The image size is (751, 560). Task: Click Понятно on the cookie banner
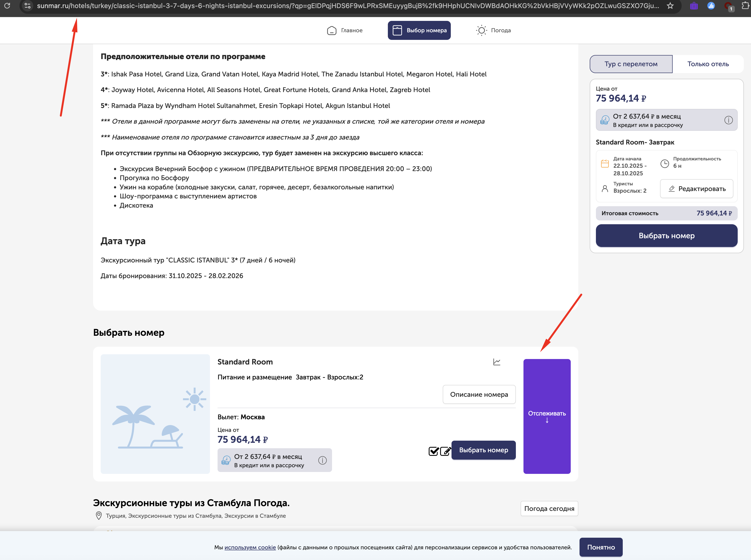click(x=601, y=547)
